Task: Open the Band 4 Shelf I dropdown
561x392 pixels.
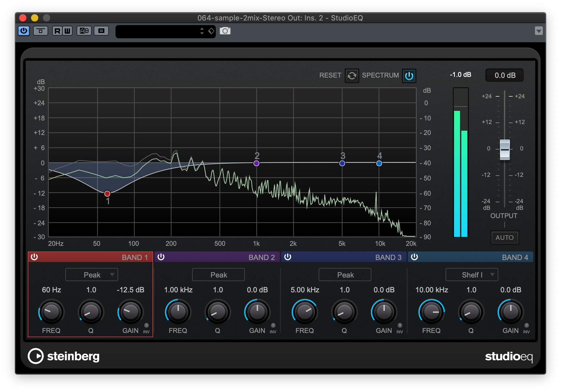Action: click(472, 275)
